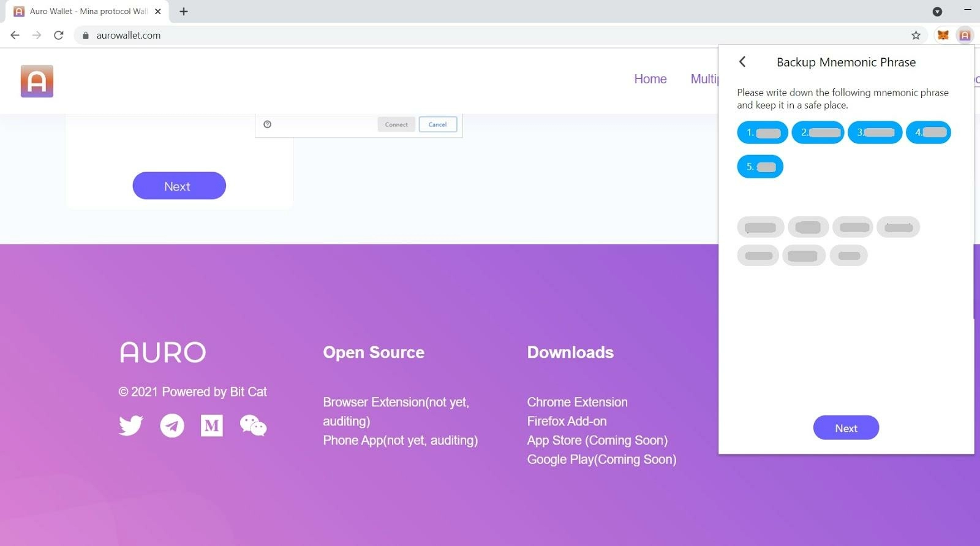Click the Downloads footer heading
The width and height of the screenshot is (980, 546).
coord(570,352)
